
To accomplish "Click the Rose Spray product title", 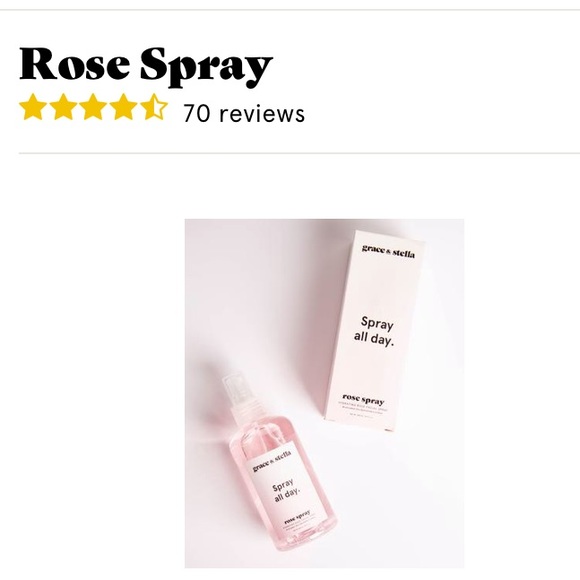I will tap(146, 66).
